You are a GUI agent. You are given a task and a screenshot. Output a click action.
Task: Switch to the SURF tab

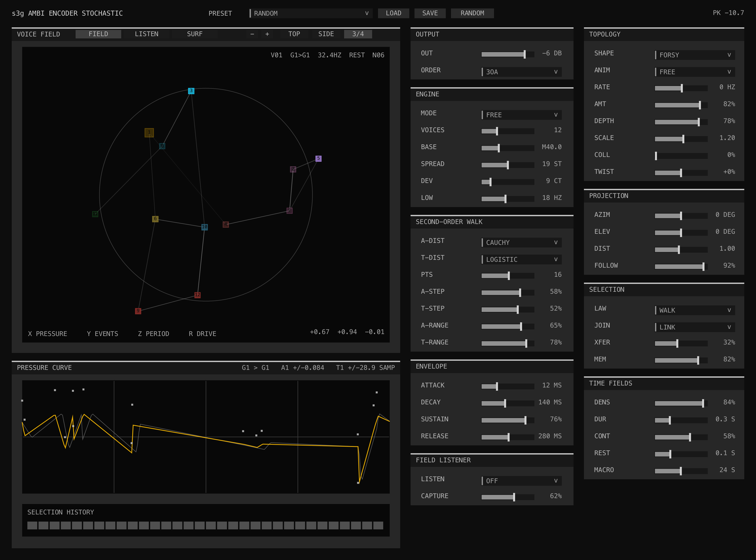pos(195,34)
